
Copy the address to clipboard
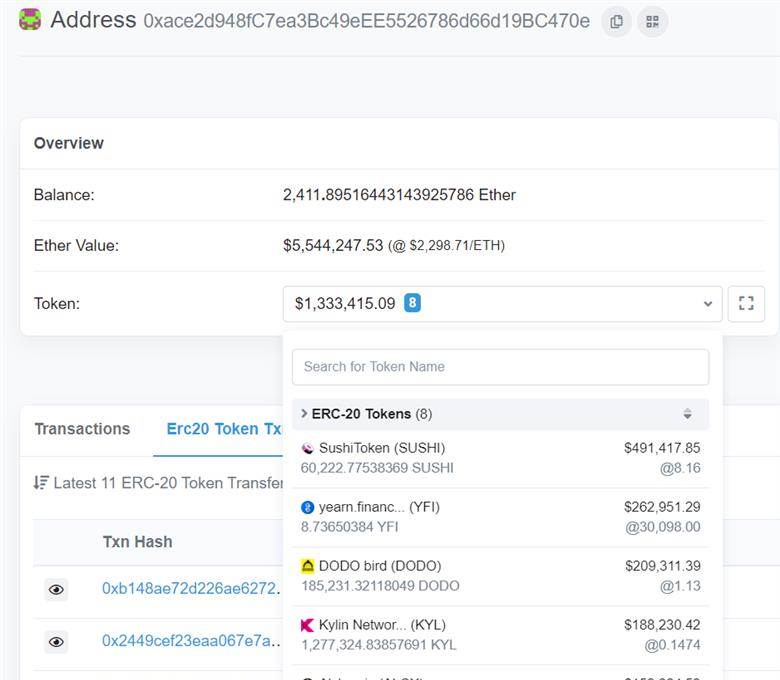(x=616, y=21)
